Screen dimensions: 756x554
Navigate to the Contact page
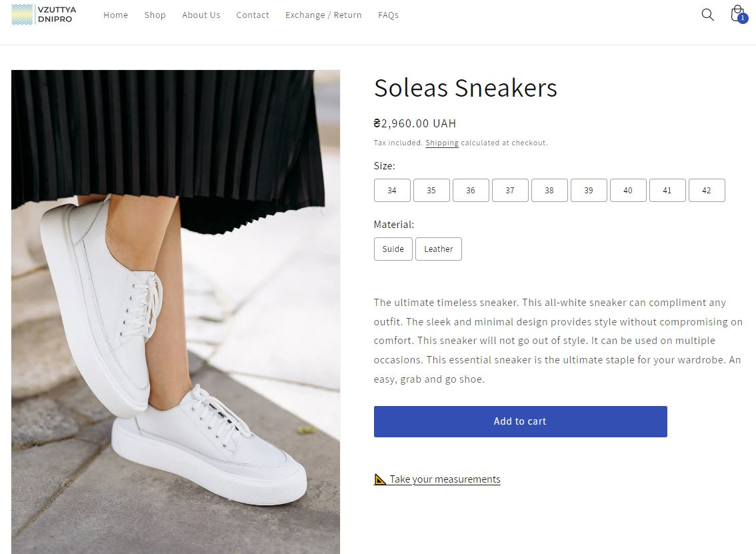253,15
